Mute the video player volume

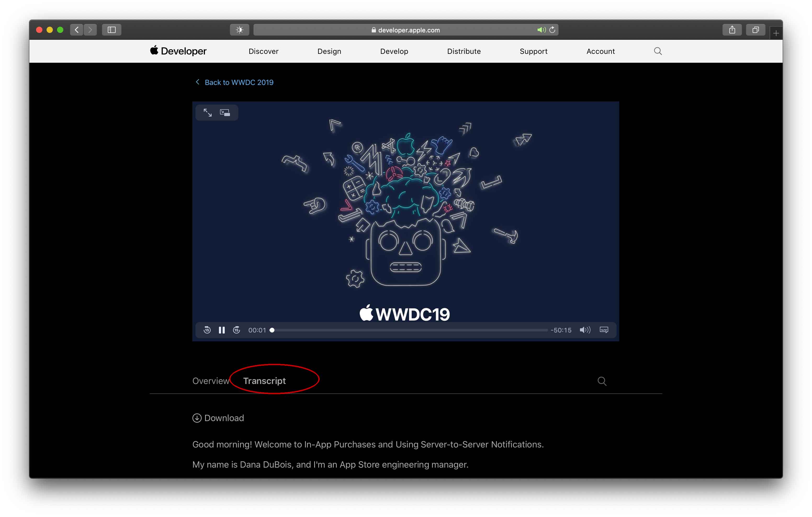pyautogui.click(x=585, y=330)
